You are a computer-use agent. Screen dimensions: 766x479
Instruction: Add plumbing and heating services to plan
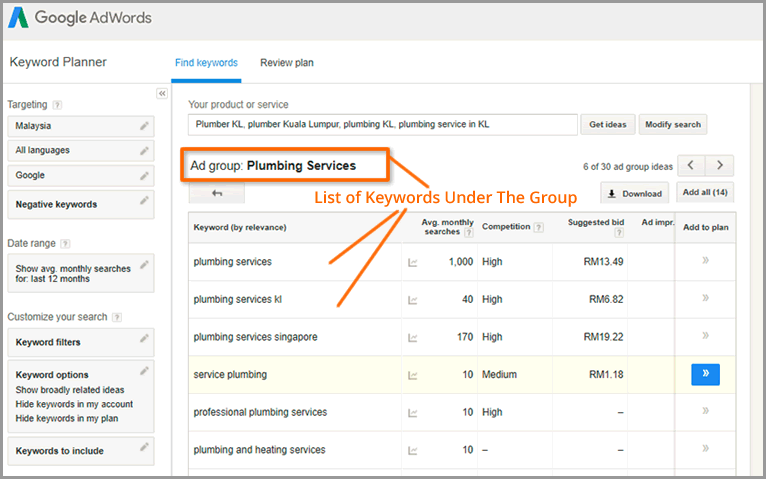click(x=705, y=448)
